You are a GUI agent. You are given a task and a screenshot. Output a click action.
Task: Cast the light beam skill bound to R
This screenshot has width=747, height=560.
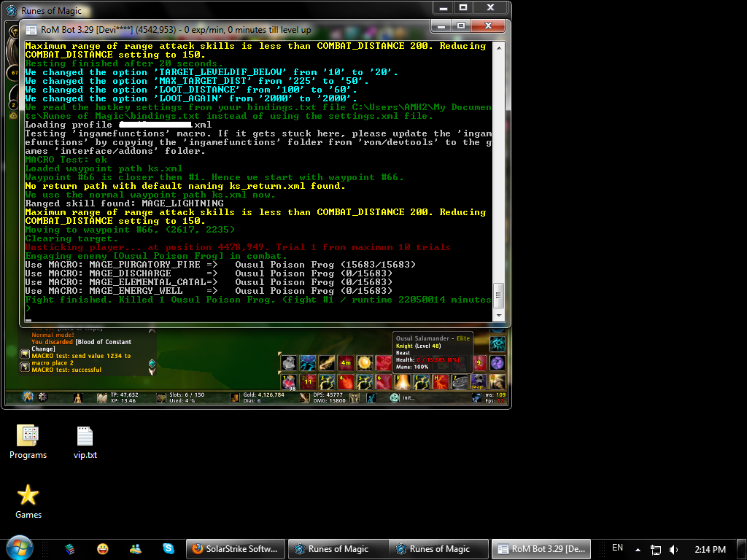[x=403, y=382]
